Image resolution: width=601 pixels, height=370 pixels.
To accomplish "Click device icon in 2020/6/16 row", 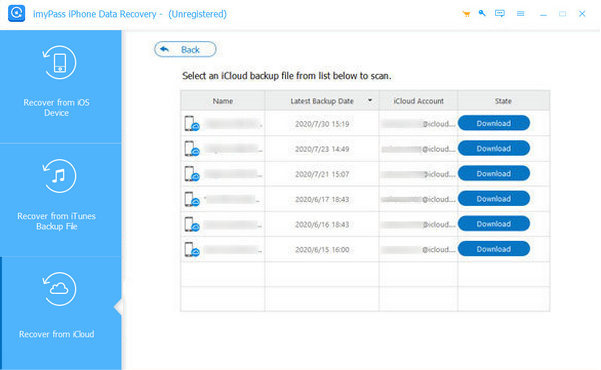I will (x=192, y=224).
